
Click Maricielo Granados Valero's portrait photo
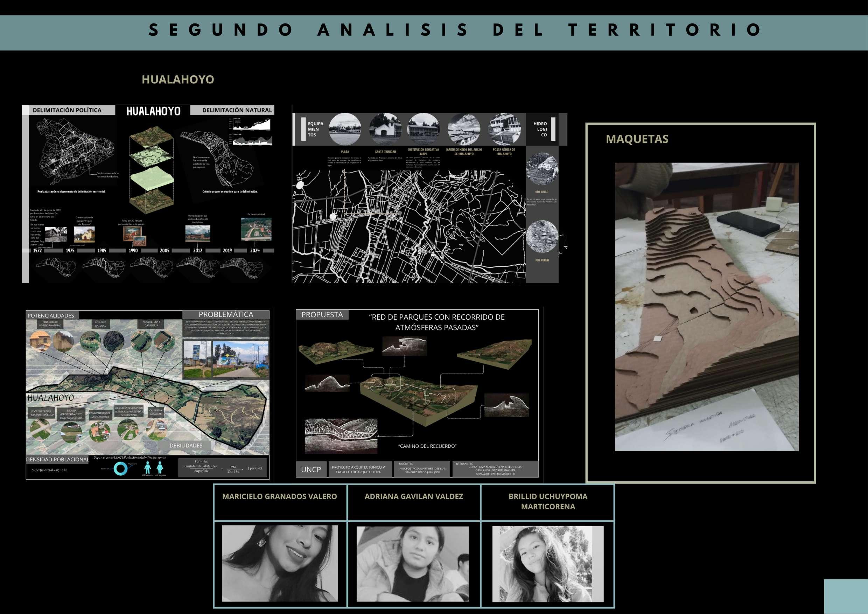coord(279,563)
